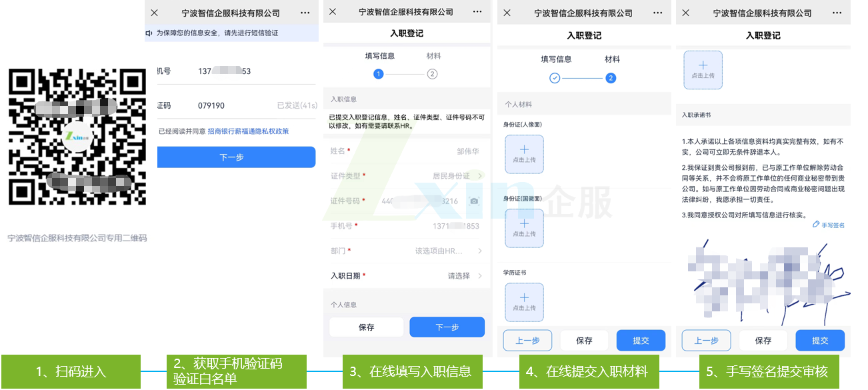Screen dimensions: 868x390
Task: Open the more menu on the SMS verification screen
Action: click(x=305, y=13)
